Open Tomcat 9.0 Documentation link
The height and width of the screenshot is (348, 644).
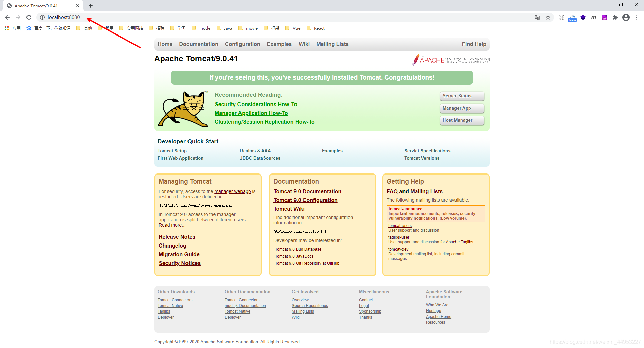(308, 191)
